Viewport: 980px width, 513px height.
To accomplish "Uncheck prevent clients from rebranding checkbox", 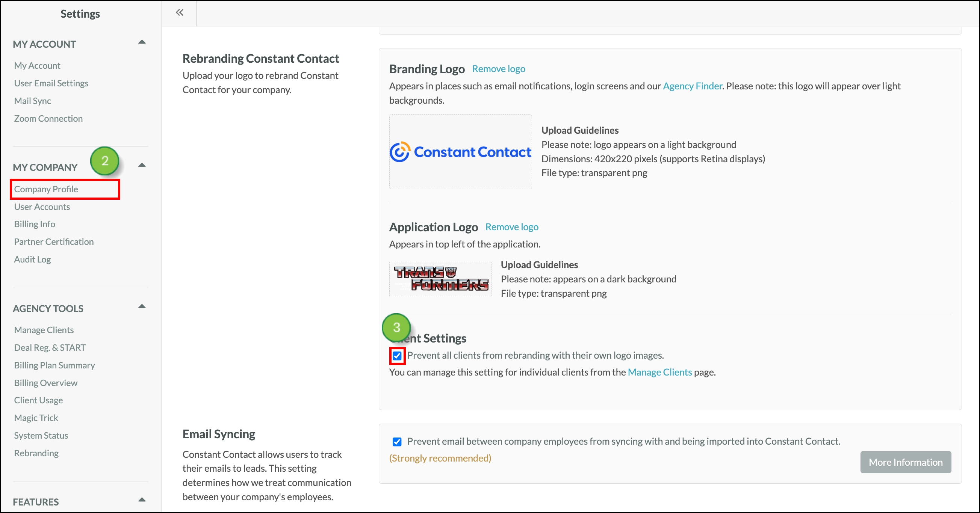I will coord(397,356).
